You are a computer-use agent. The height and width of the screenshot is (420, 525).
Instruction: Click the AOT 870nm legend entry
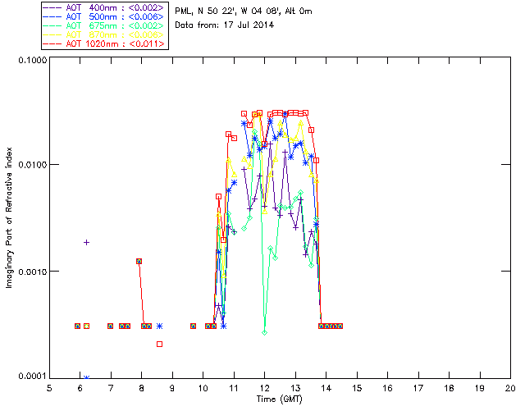(x=104, y=34)
